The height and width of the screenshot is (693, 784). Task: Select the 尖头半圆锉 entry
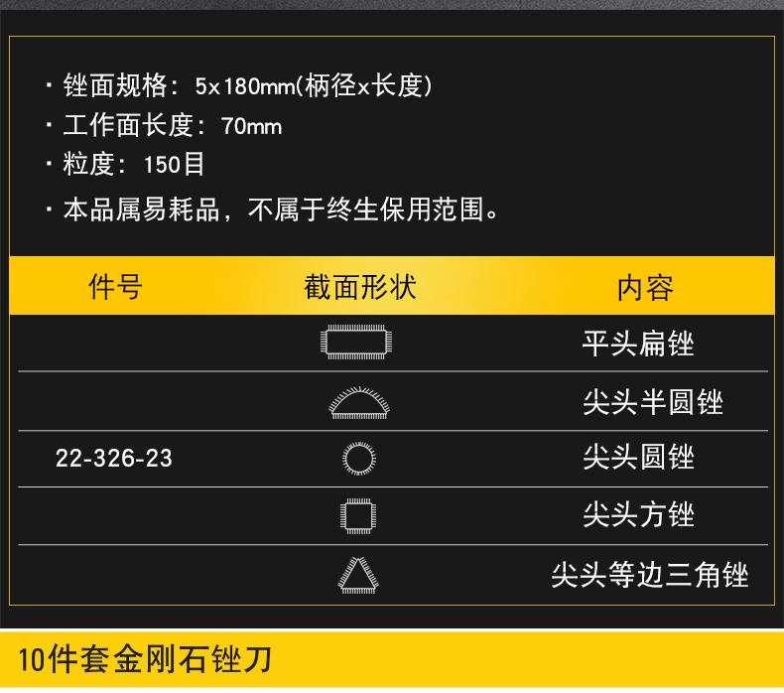(x=653, y=402)
